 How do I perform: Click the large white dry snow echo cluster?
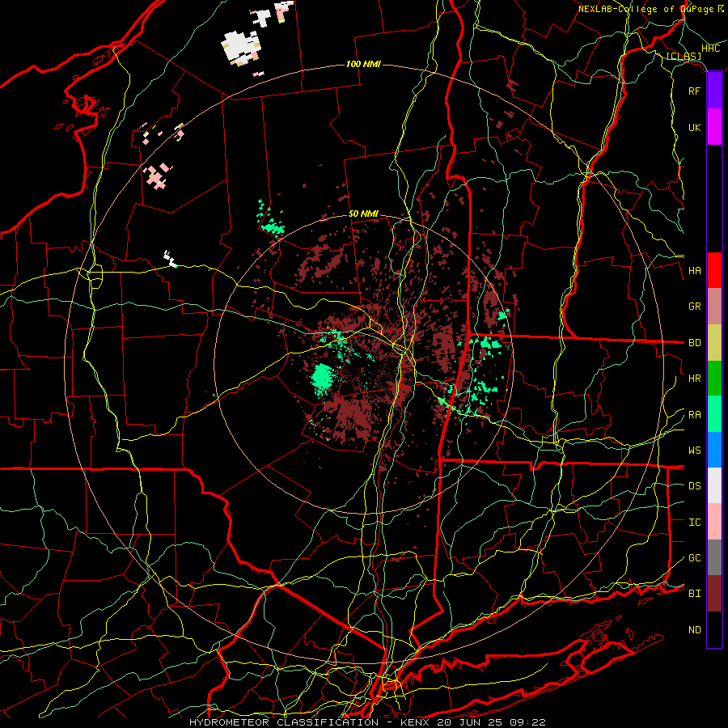tap(239, 46)
